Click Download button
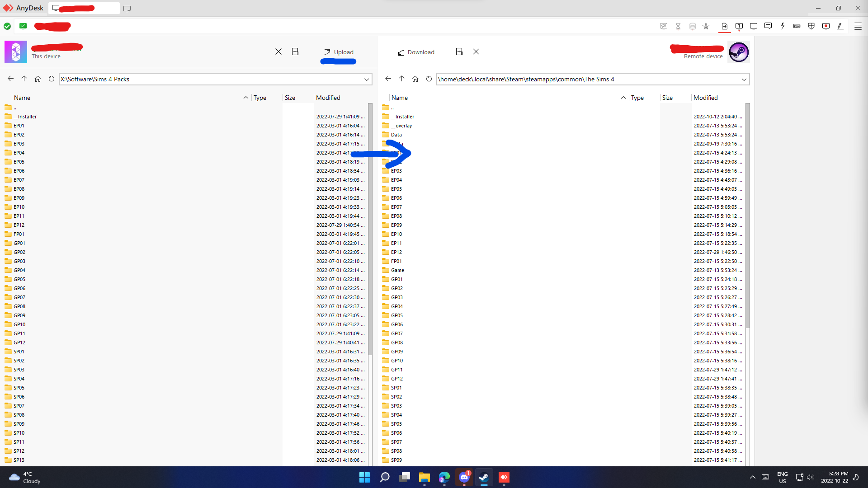Image resolution: width=868 pixels, height=488 pixels. pyautogui.click(x=416, y=52)
